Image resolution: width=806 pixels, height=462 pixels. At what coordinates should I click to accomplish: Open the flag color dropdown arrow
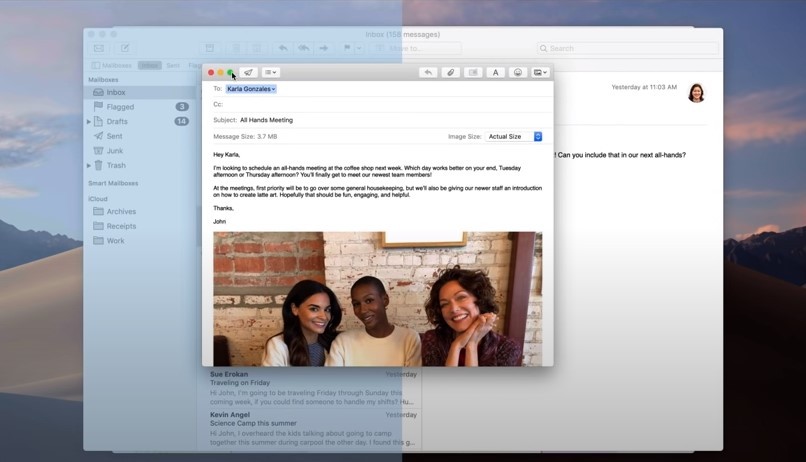coord(359,48)
